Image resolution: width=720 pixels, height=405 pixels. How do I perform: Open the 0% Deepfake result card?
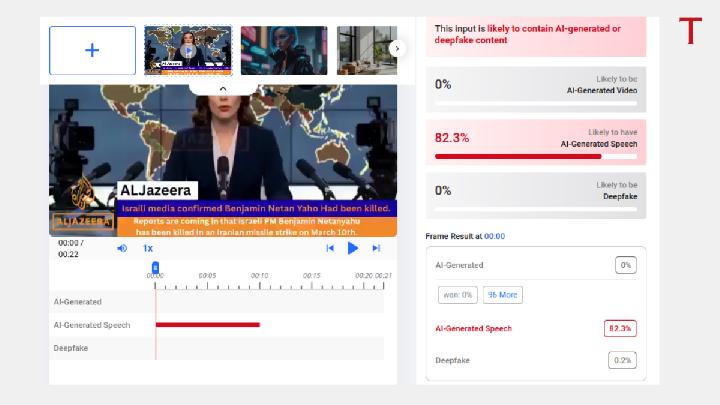536,196
